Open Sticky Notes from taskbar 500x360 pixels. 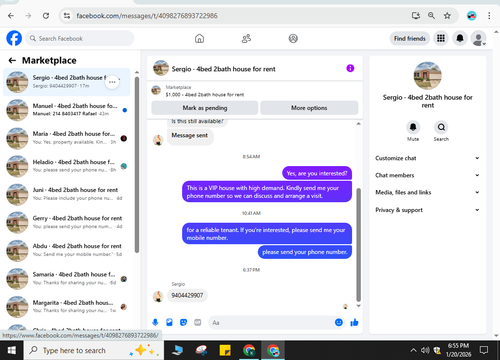pyautogui.click(x=225, y=350)
